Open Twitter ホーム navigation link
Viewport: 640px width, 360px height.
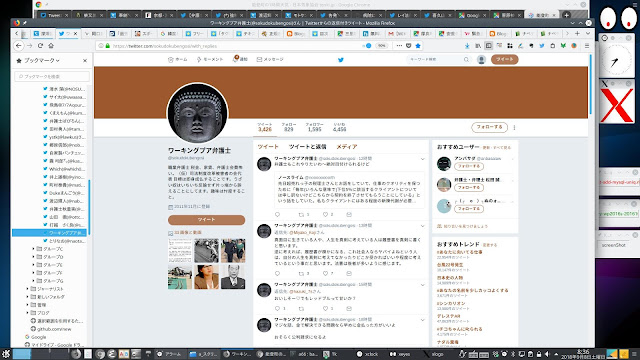click(x=178, y=60)
